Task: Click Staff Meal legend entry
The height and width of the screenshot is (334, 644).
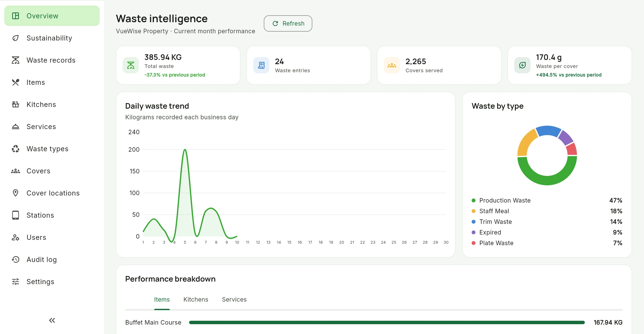Action: tap(547, 211)
